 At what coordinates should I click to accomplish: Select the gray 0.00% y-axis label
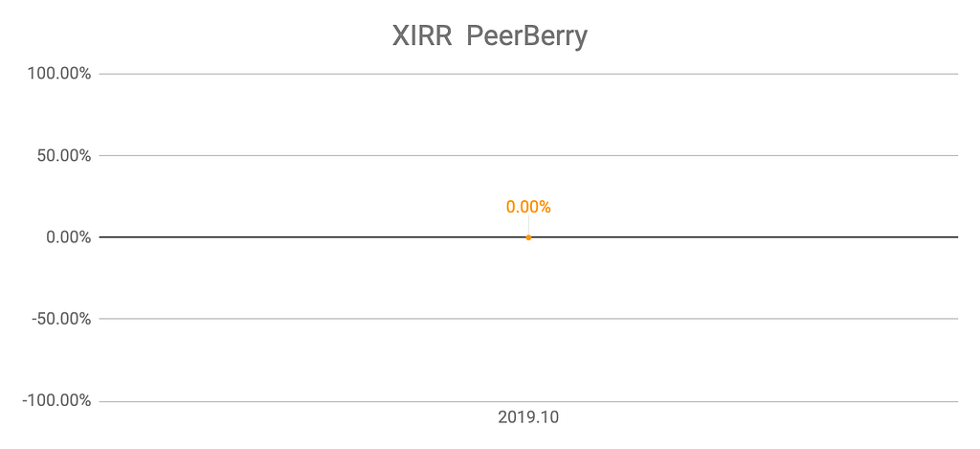[68, 237]
